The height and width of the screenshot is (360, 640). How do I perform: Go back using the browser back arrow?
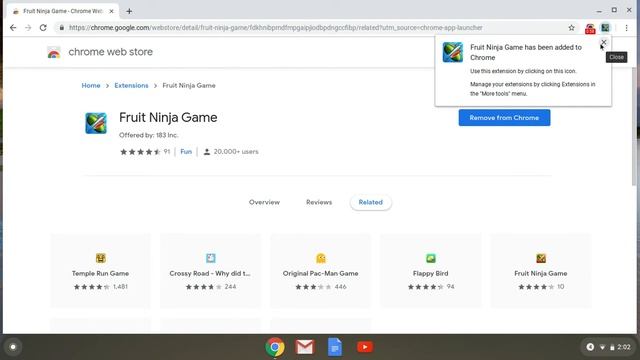13,28
